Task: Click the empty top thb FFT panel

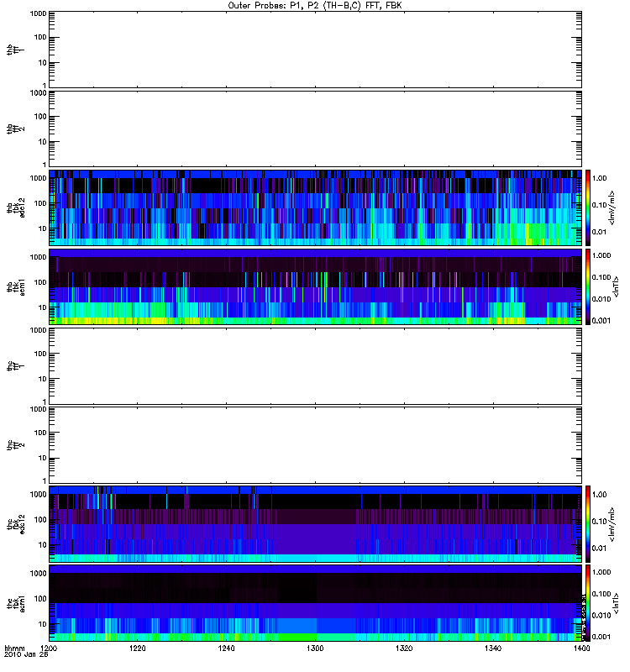Action: coord(315,50)
